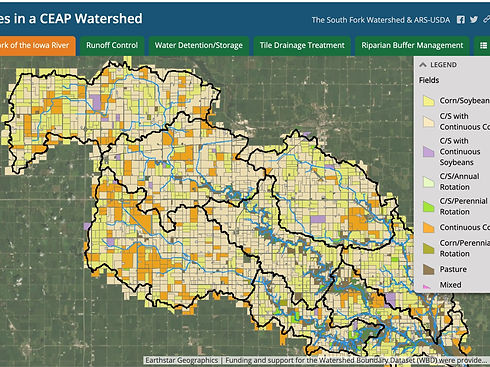Click the Corn/Soybean yellow legend swatch
Viewport: 490px width, 367px height.
(428, 100)
